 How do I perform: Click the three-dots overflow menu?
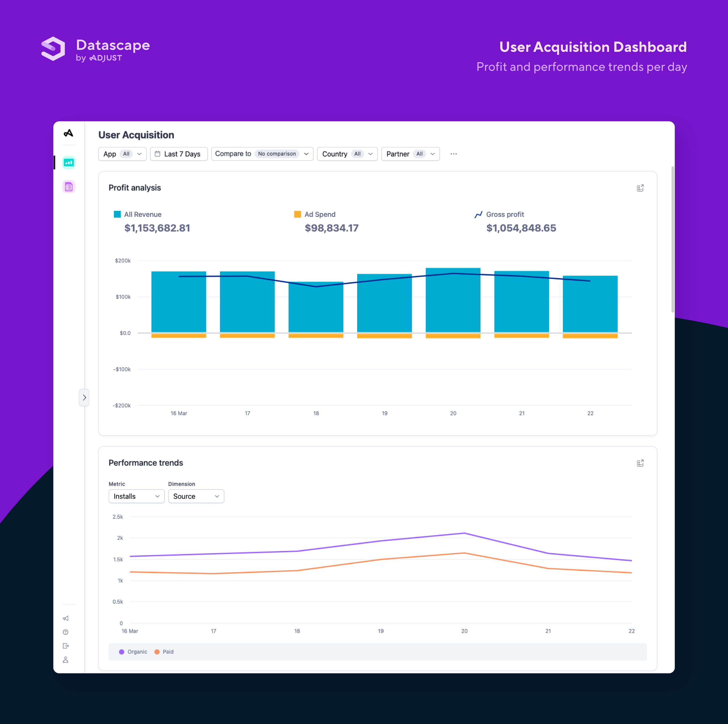(454, 154)
